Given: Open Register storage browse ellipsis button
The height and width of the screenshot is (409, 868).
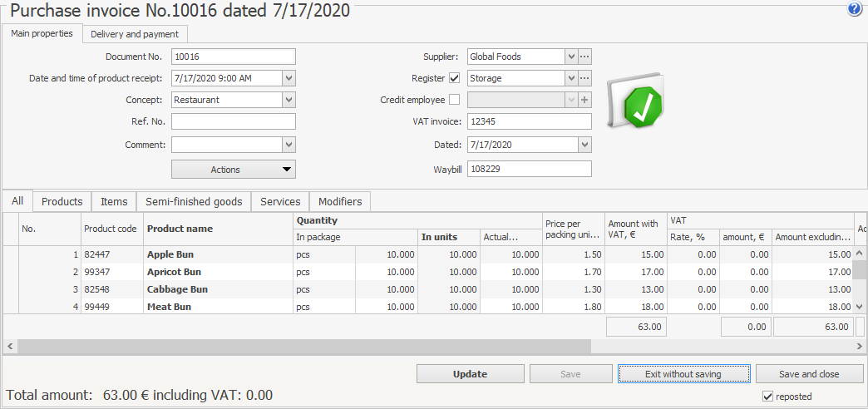Looking at the screenshot, I should coord(584,78).
